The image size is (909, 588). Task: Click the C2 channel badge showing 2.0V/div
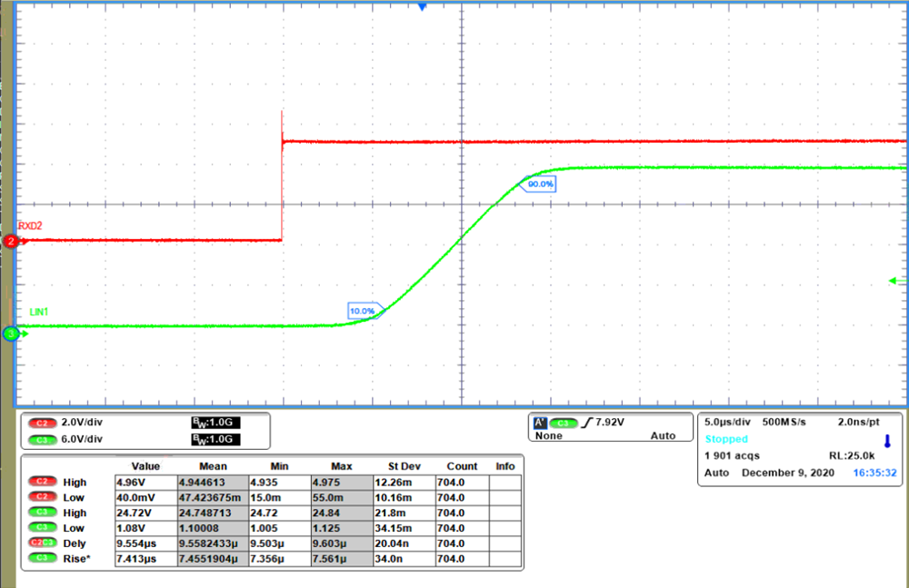coord(43,423)
